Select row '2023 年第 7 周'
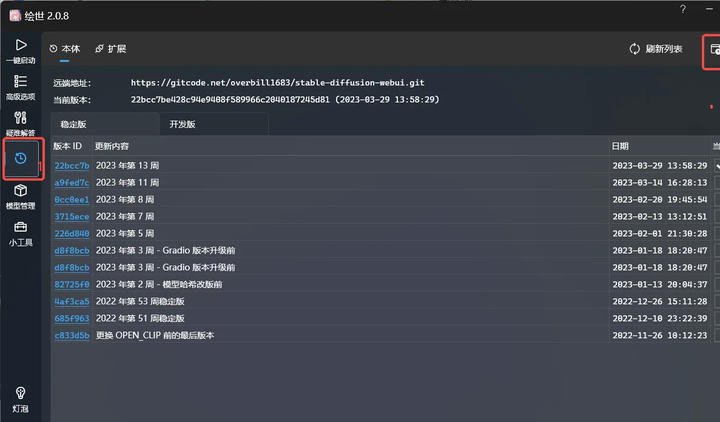 click(x=385, y=216)
